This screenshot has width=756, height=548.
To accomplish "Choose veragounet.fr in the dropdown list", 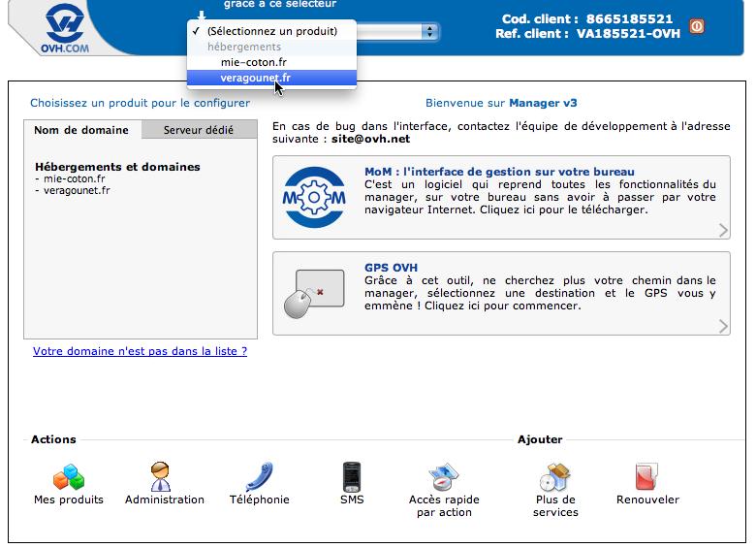I will [x=272, y=78].
